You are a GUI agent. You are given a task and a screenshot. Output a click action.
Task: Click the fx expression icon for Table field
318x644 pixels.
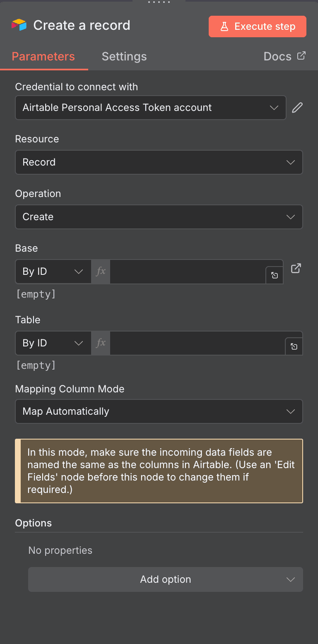pyautogui.click(x=100, y=343)
